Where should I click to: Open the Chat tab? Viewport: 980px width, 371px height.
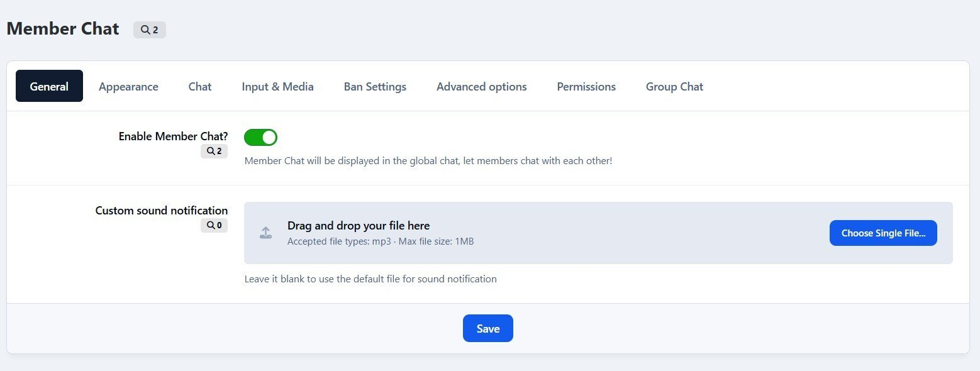pos(199,87)
